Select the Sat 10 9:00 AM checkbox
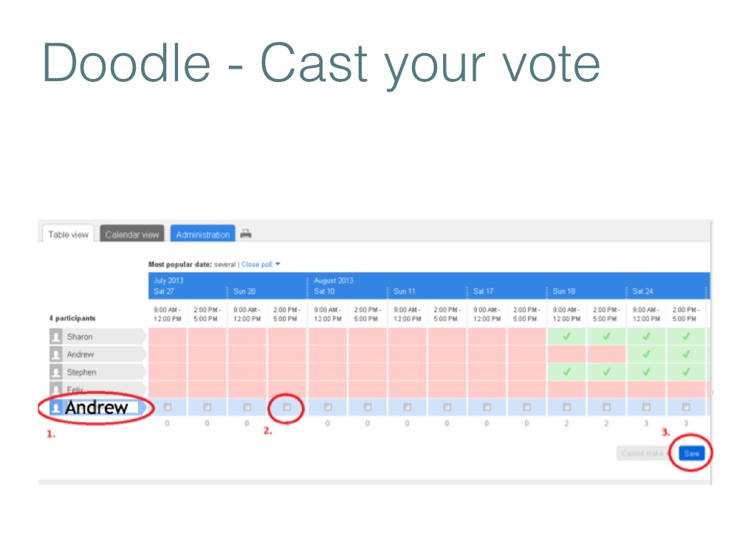756x552 pixels. (x=327, y=407)
